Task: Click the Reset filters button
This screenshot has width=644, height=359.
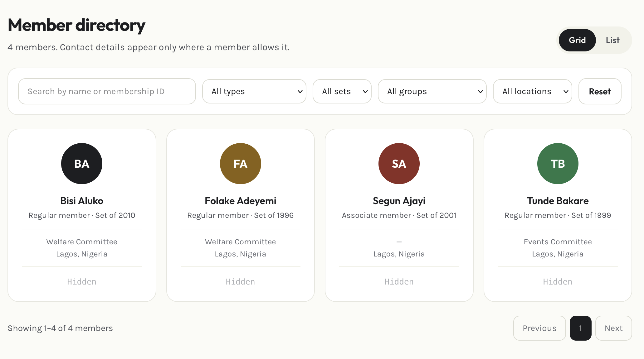Action: click(x=600, y=91)
